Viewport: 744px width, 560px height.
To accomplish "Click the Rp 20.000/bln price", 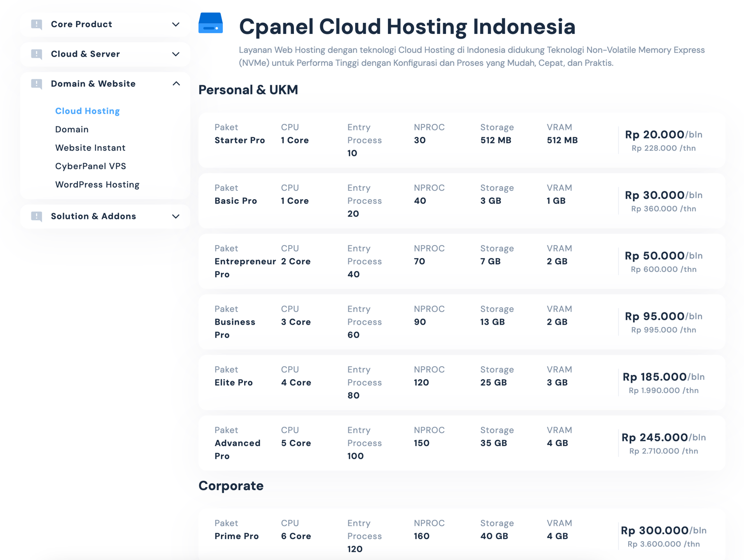I will [664, 135].
